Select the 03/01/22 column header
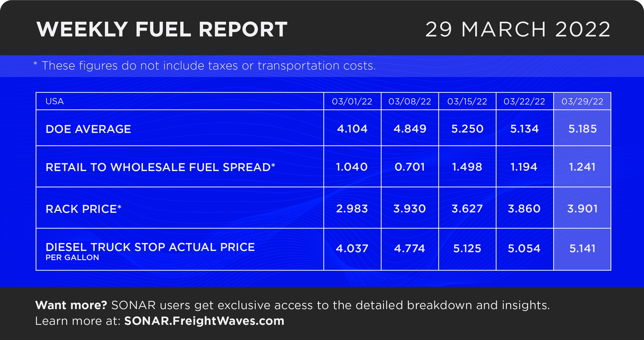 point(352,101)
